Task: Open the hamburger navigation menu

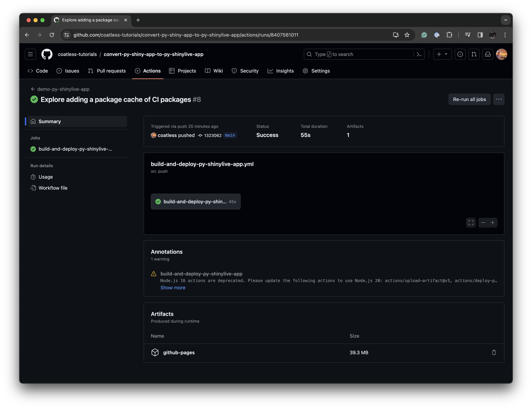Action: pos(30,54)
